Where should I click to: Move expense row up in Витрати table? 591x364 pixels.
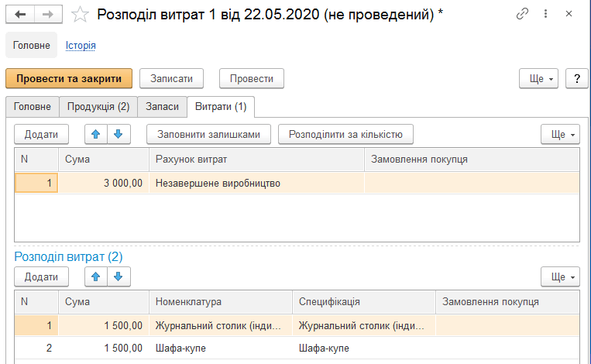pos(96,134)
